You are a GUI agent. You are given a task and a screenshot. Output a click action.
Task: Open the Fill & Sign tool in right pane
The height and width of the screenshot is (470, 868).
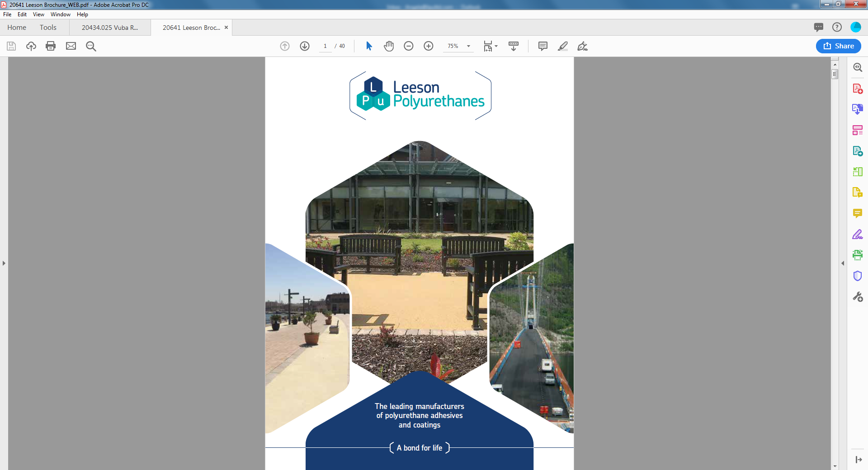click(858, 234)
